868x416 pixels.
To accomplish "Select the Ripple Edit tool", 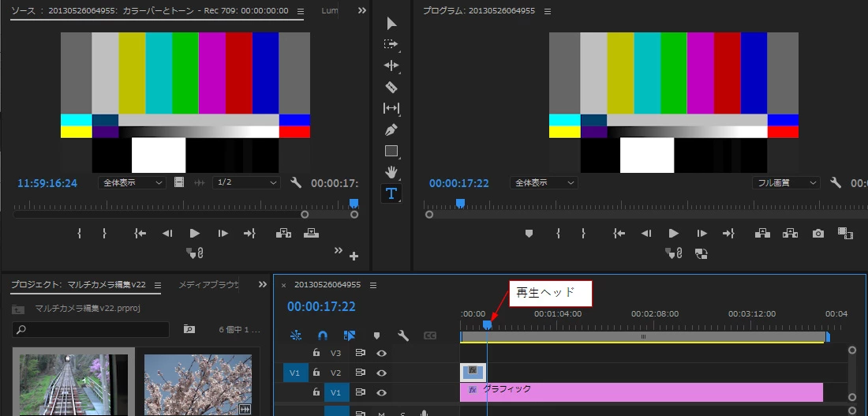I will pyautogui.click(x=391, y=66).
